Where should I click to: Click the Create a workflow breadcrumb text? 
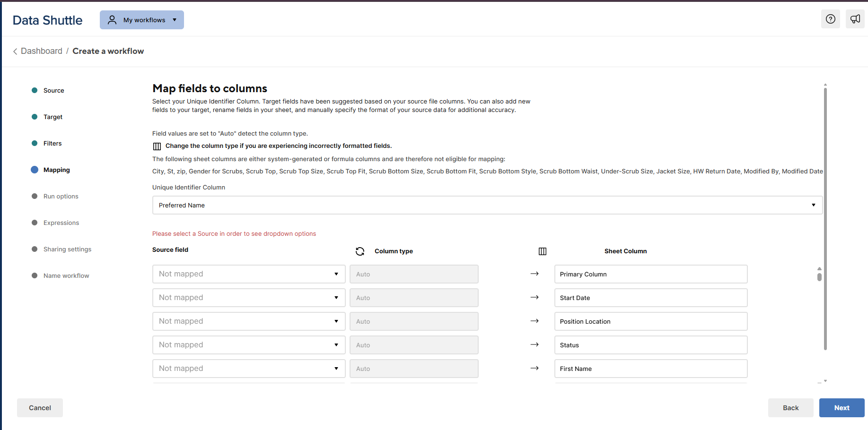108,51
